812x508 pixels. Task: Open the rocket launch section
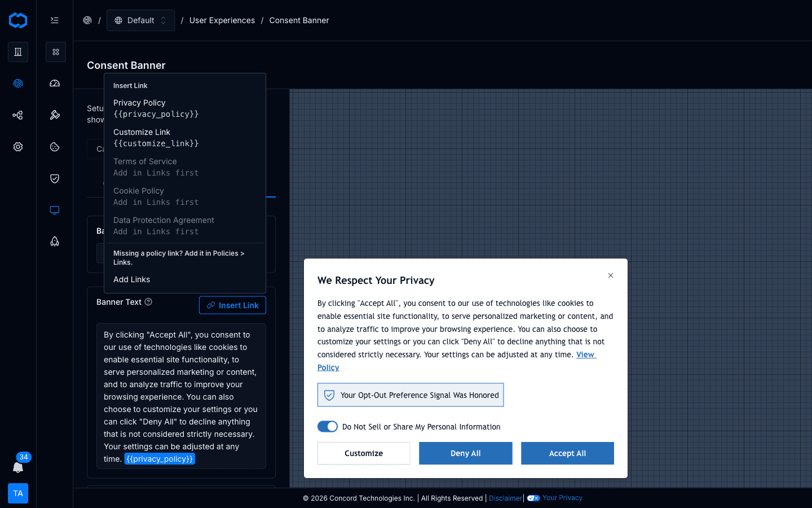click(54, 241)
